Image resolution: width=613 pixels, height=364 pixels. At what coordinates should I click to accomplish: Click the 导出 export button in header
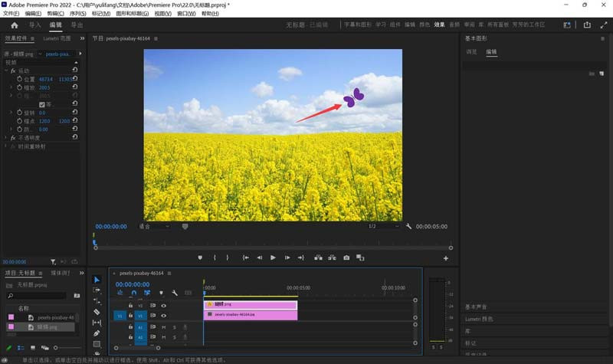pos(77,25)
